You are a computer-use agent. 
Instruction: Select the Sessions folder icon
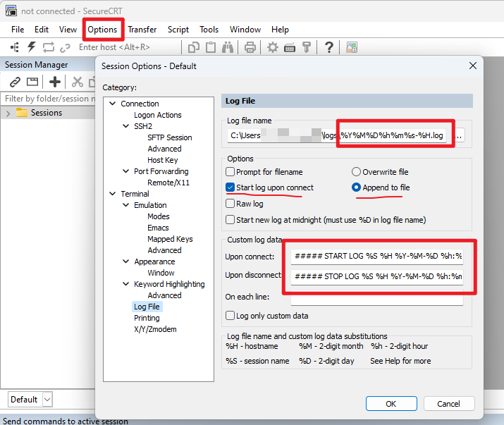22,113
